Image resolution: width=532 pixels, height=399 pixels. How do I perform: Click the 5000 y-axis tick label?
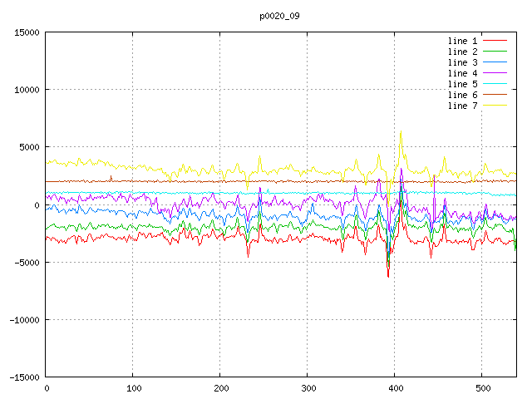click(29, 147)
